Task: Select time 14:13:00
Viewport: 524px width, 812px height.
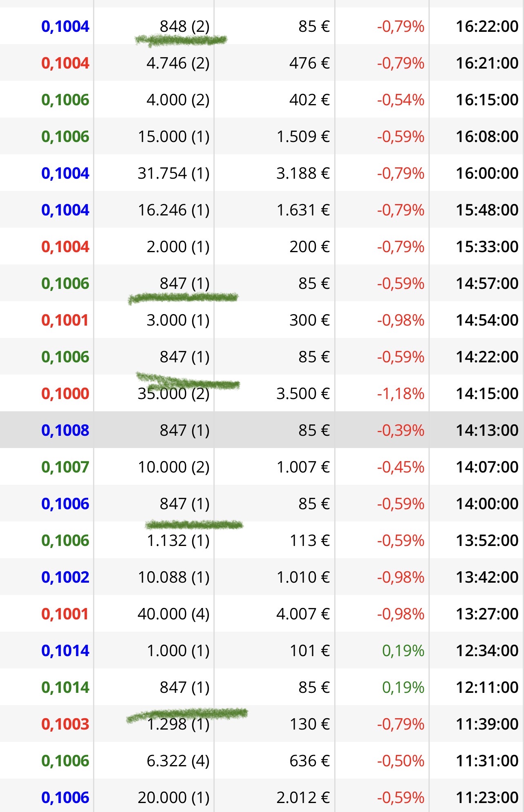Action: 487,430
